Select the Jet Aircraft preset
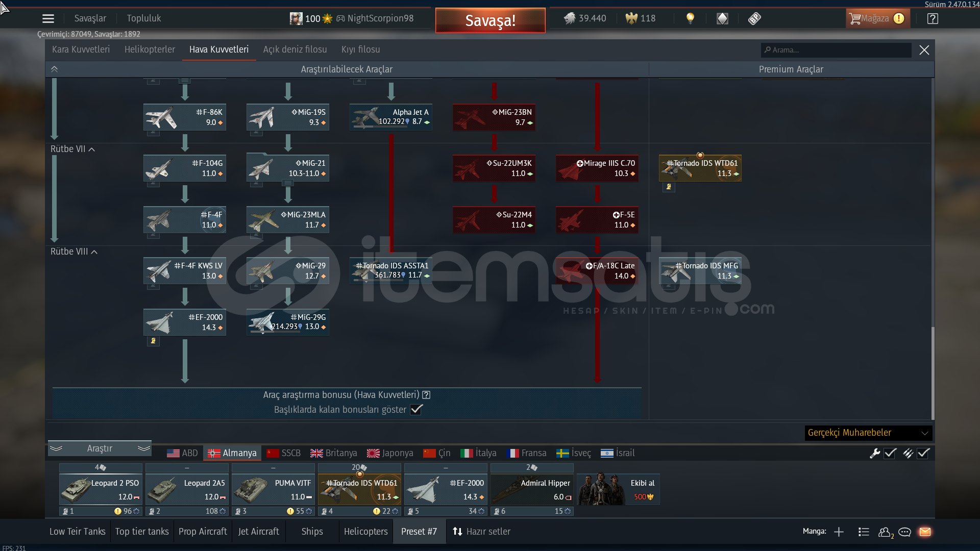The image size is (980, 551). click(259, 532)
